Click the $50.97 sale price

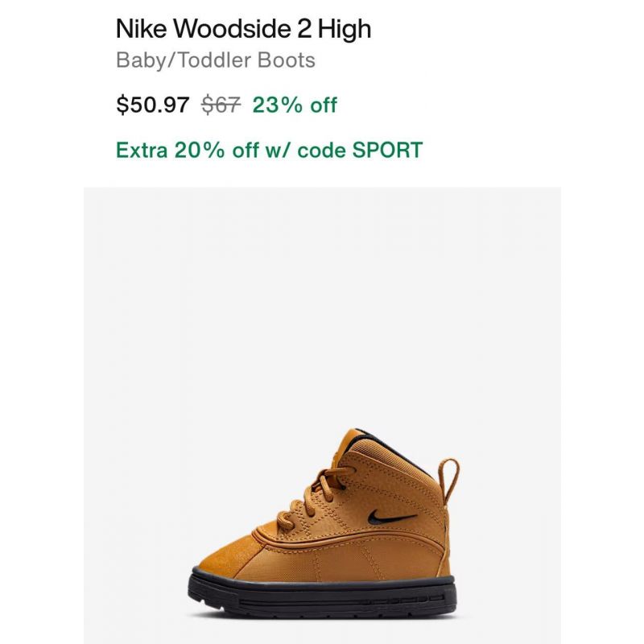153,105
